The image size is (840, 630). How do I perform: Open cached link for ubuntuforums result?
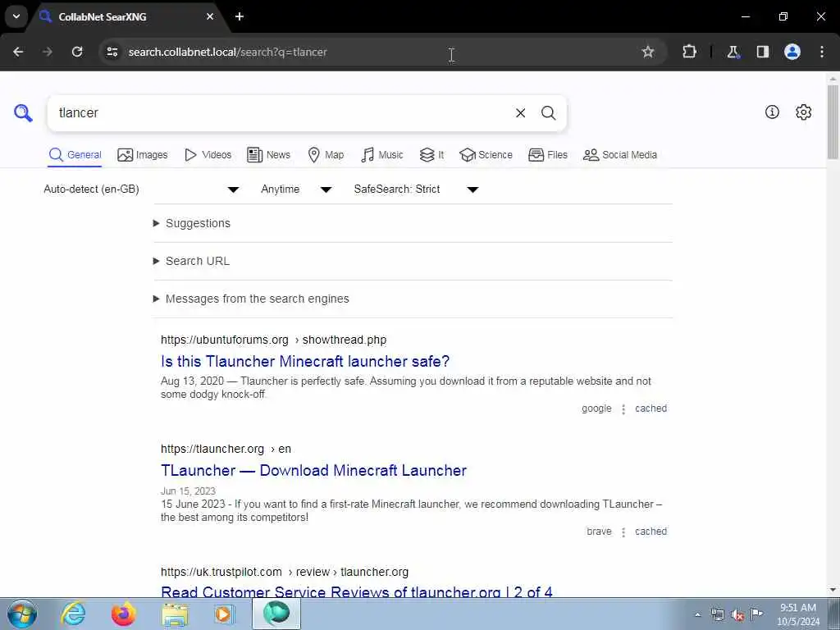(651, 409)
